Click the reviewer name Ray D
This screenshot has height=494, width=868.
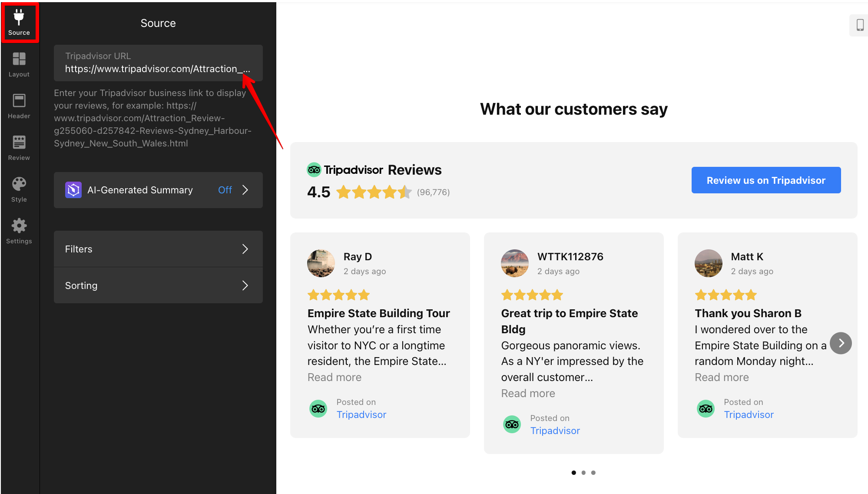point(358,257)
